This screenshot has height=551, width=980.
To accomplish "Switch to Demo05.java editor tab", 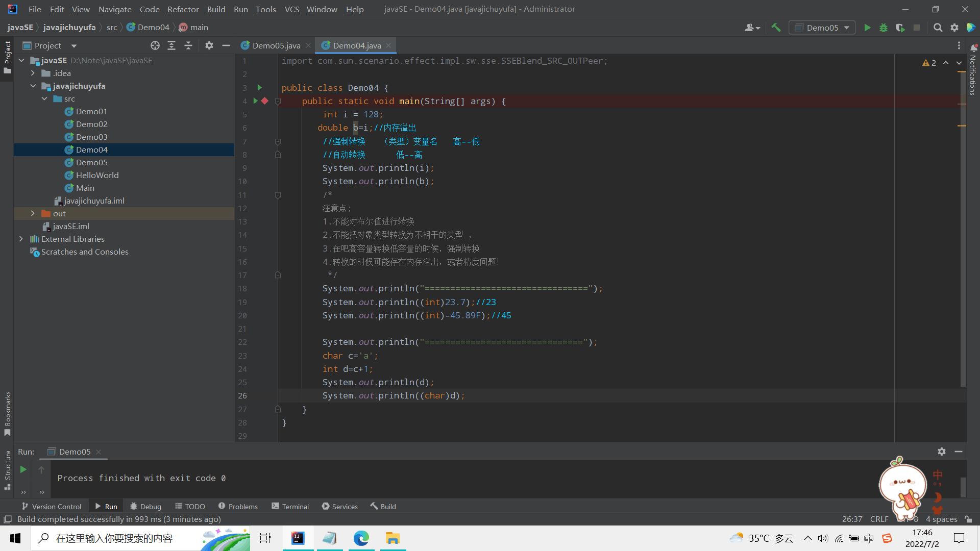I will pos(276,45).
